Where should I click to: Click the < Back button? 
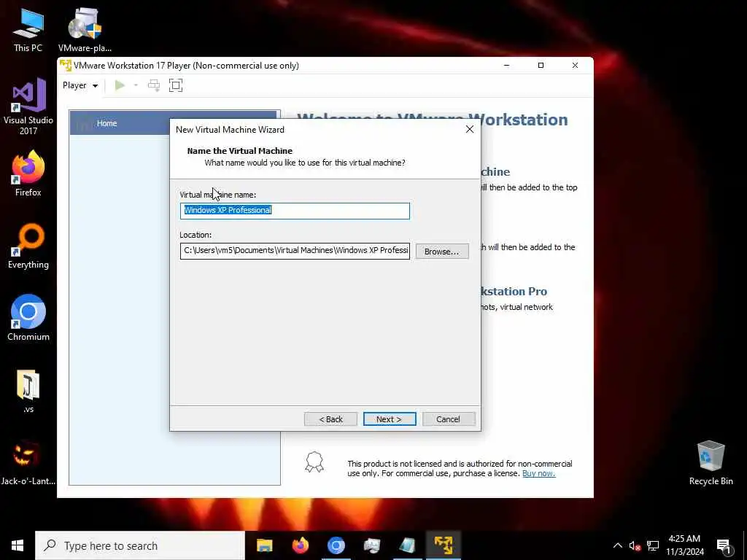330,419
